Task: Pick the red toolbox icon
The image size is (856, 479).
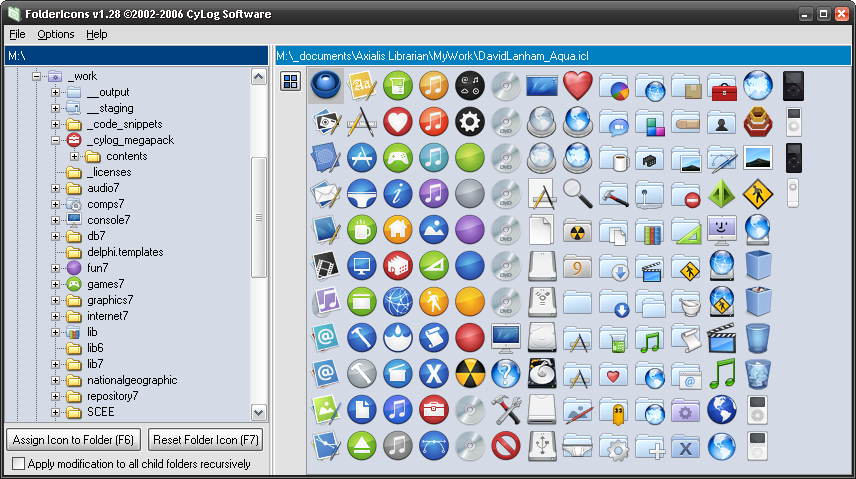Action: (x=723, y=87)
